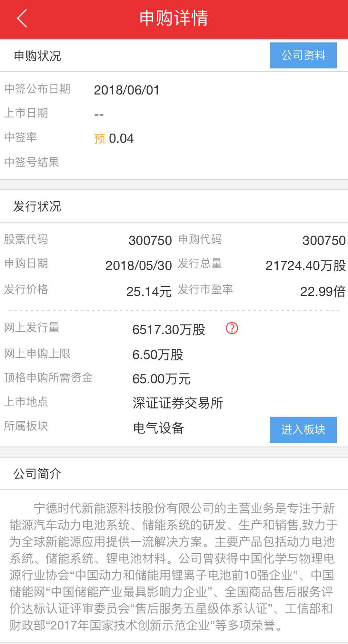Tap the 65.00万元 required funds value
This screenshot has width=348, height=644.
tap(161, 379)
